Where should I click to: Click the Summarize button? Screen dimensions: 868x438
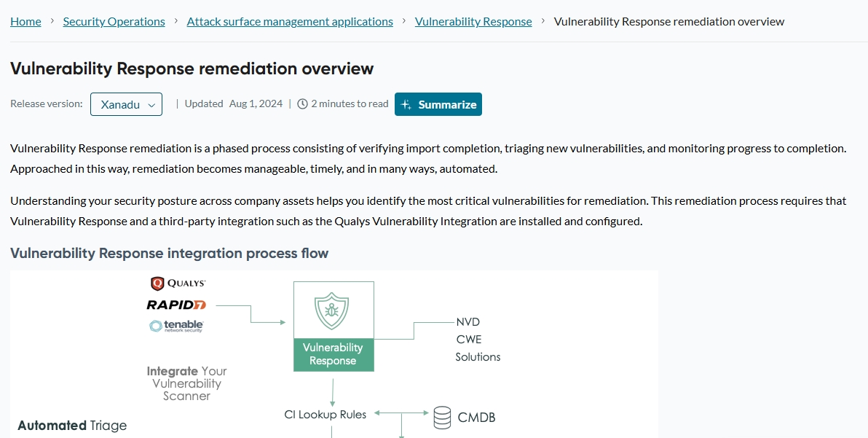(438, 104)
